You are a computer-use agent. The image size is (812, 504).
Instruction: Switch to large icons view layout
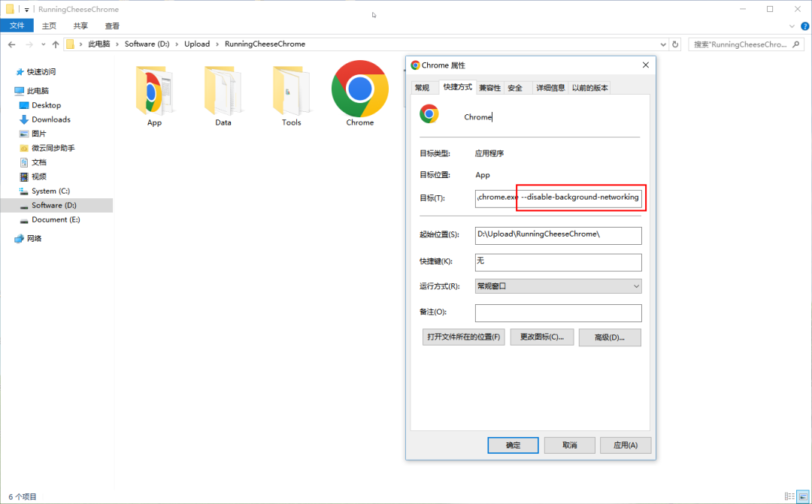803,496
